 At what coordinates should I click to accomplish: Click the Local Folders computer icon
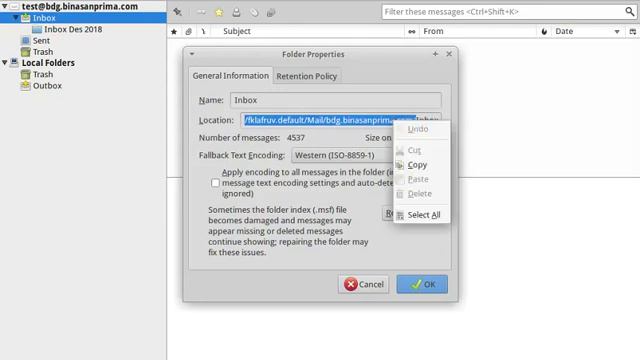(14, 62)
